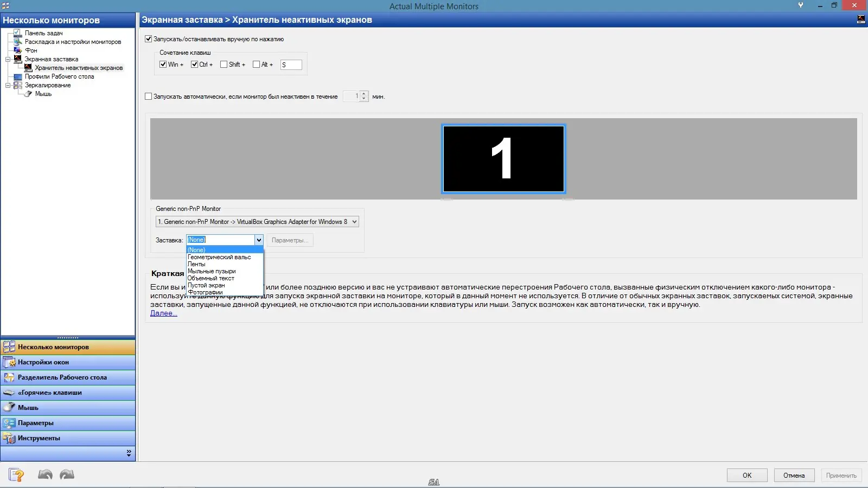
Task: Open the Generic non-PnP Monitor dropdown
Action: (x=353, y=221)
